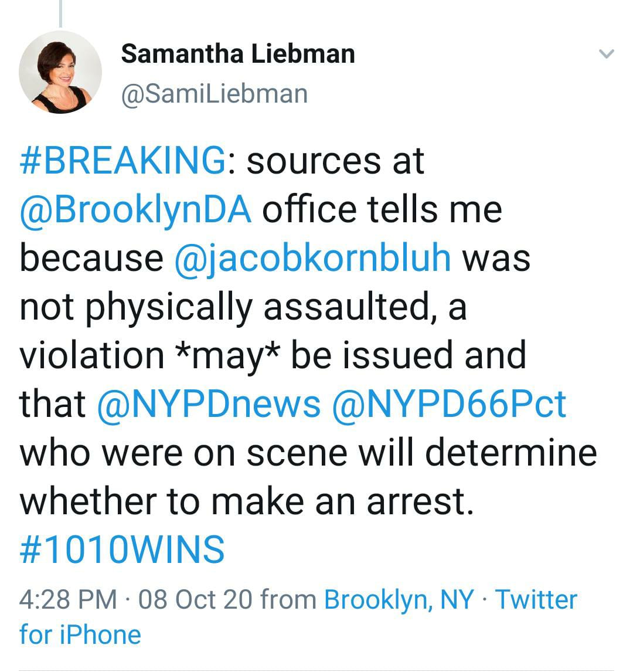
Task: Click the Samantha Liebman display name
Action: [237, 54]
